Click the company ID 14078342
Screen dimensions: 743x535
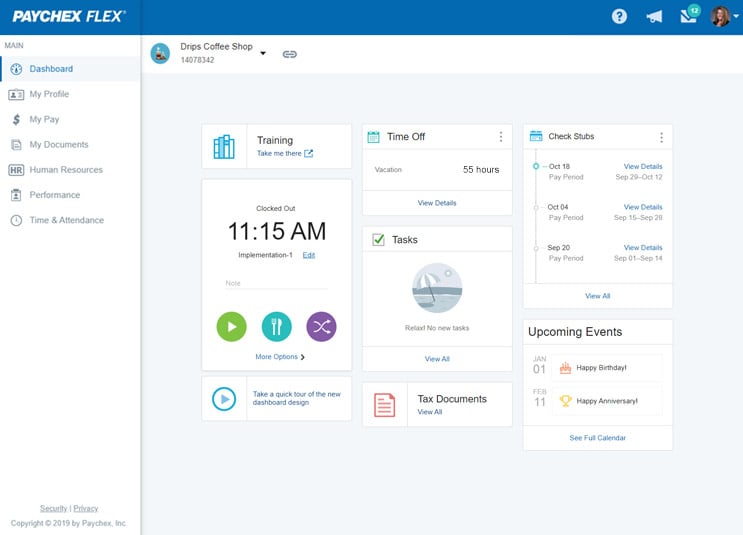pos(197,60)
